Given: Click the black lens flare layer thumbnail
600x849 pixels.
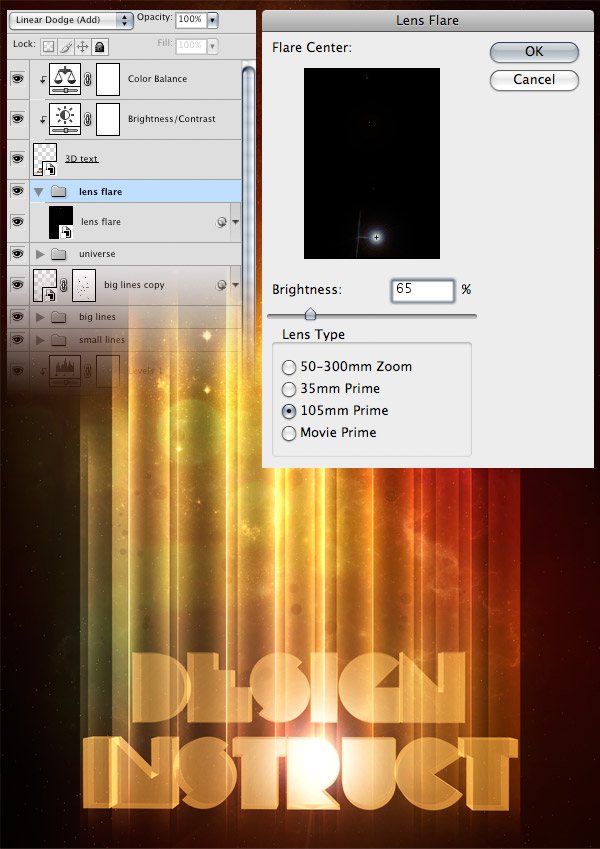Looking at the screenshot, I should tap(61, 222).
